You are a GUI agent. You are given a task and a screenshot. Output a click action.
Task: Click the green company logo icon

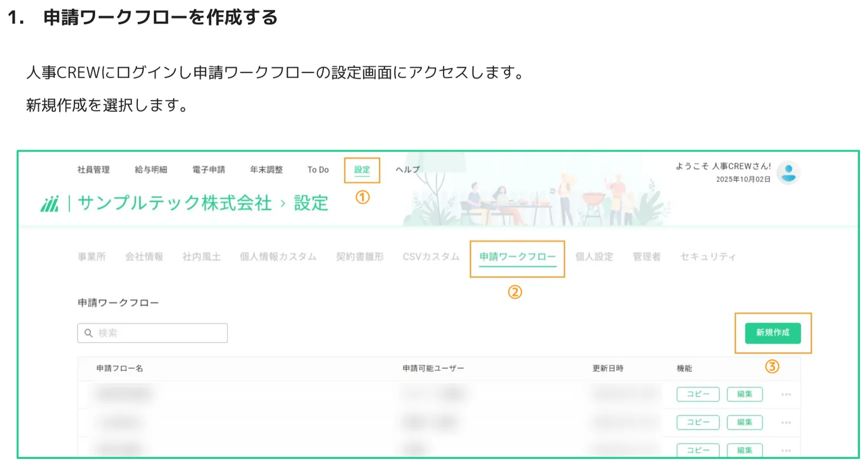point(49,204)
